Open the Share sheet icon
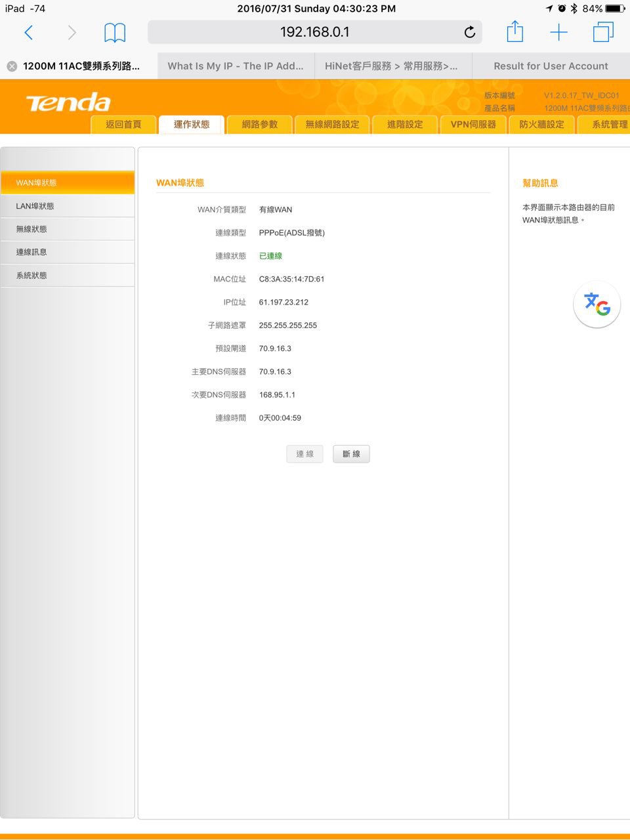The image size is (630, 840). (x=515, y=31)
